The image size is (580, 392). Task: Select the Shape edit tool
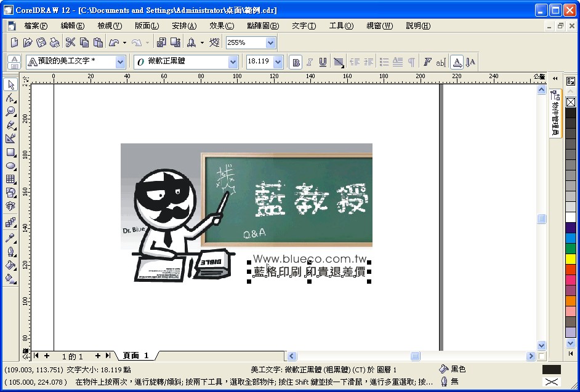click(10, 98)
